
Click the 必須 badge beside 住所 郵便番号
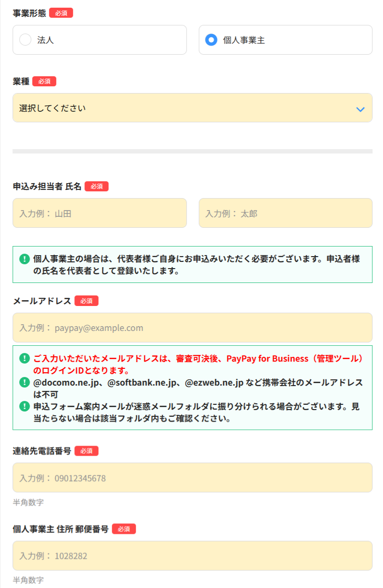124,529
